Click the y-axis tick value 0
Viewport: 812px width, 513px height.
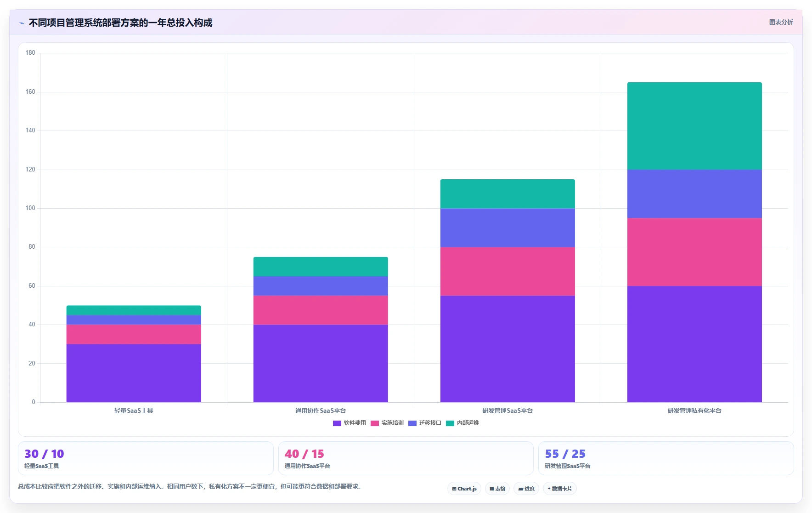click(34, 402)
